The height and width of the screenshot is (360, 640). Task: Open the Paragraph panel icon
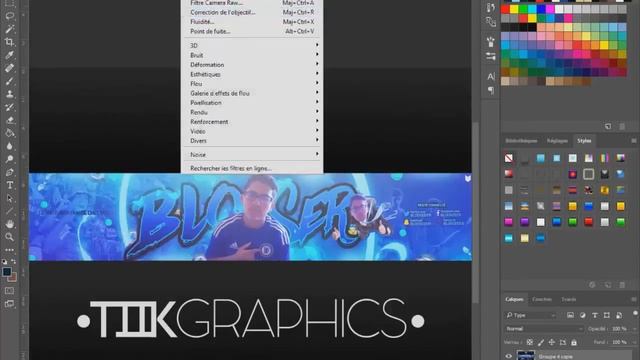click(491, 90)
